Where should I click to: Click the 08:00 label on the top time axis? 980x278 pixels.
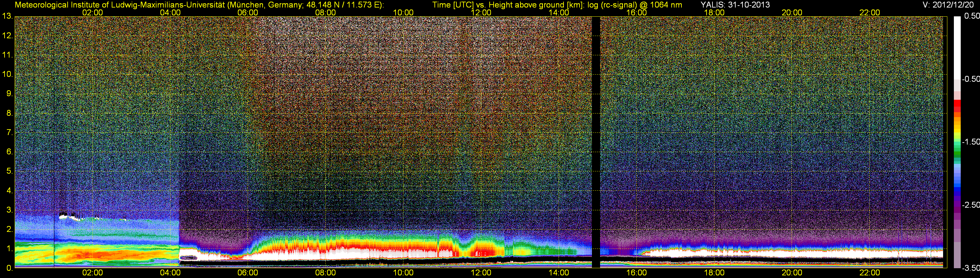tap(325, 12)
